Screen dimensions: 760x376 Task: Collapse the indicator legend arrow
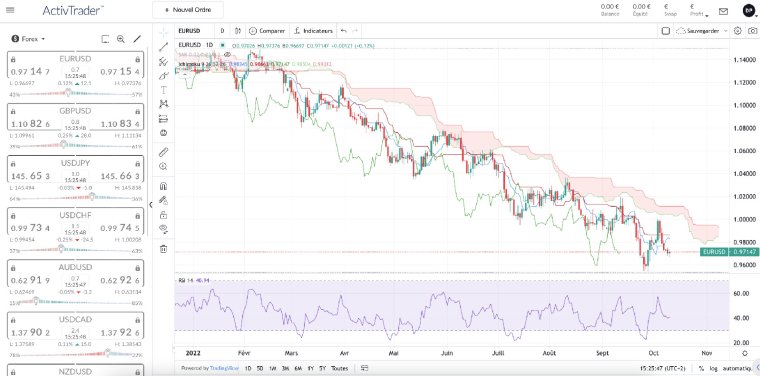185,74
